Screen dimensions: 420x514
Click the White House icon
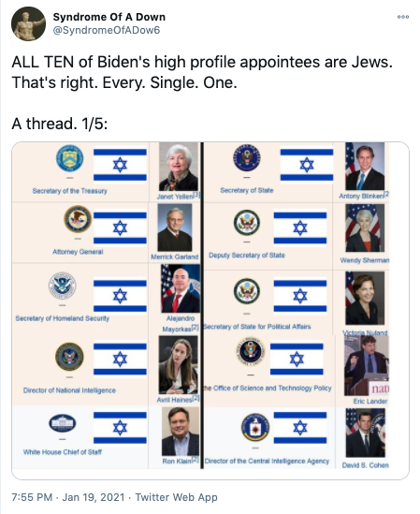63,423
